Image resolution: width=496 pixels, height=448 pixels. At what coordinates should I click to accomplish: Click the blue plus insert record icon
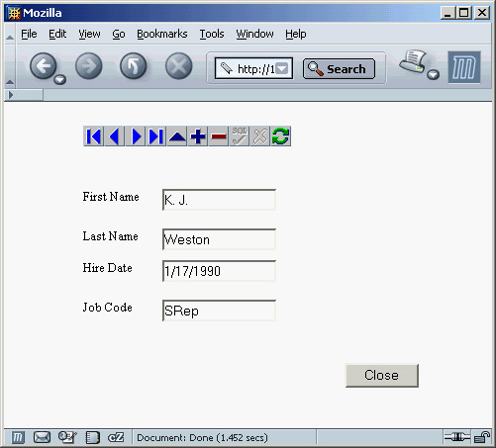pos(198,136)
